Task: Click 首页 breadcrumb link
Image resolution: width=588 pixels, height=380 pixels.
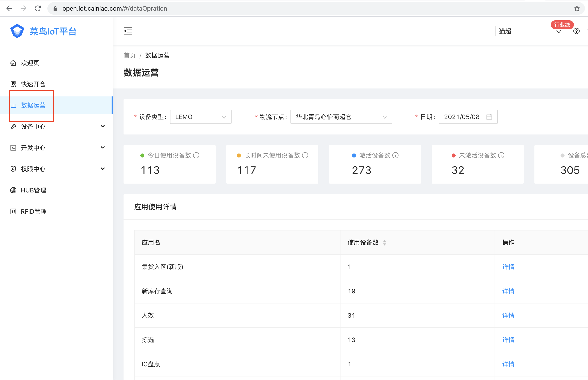Action: point(130,55)
